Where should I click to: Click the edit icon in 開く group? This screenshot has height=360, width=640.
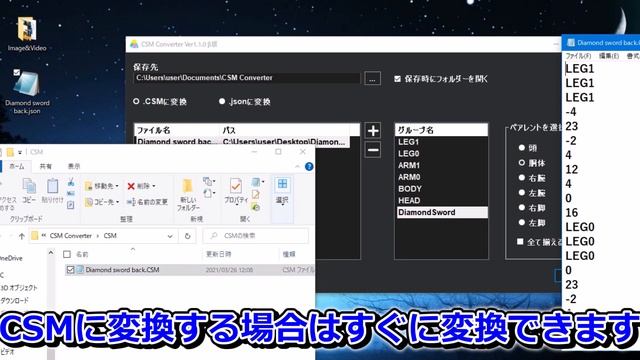pos(256,195)
